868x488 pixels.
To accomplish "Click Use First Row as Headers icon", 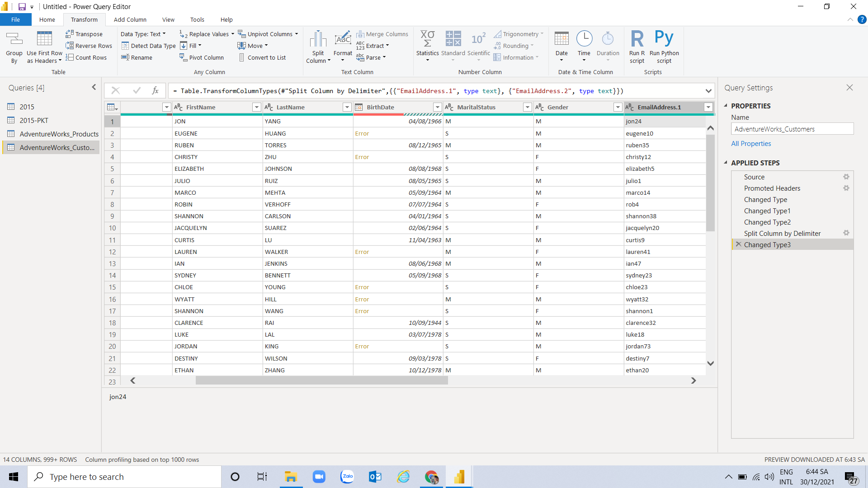I will (44, 47).
